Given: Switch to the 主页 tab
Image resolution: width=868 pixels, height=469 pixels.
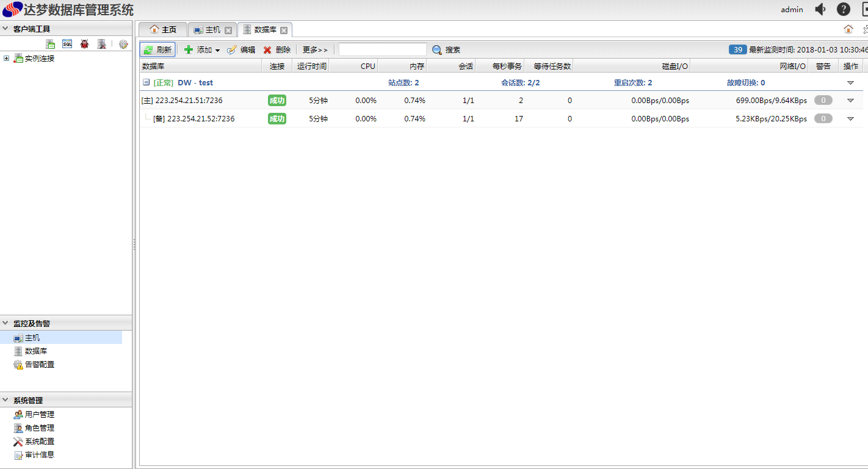Looking at the screenshot, I should coord(163,29).
